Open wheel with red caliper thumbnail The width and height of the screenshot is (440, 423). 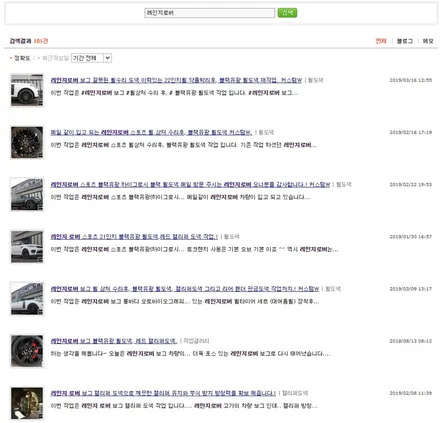27,351
